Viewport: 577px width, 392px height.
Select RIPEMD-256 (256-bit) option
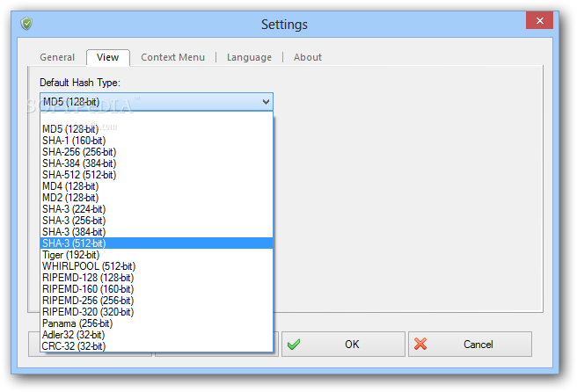157,301
